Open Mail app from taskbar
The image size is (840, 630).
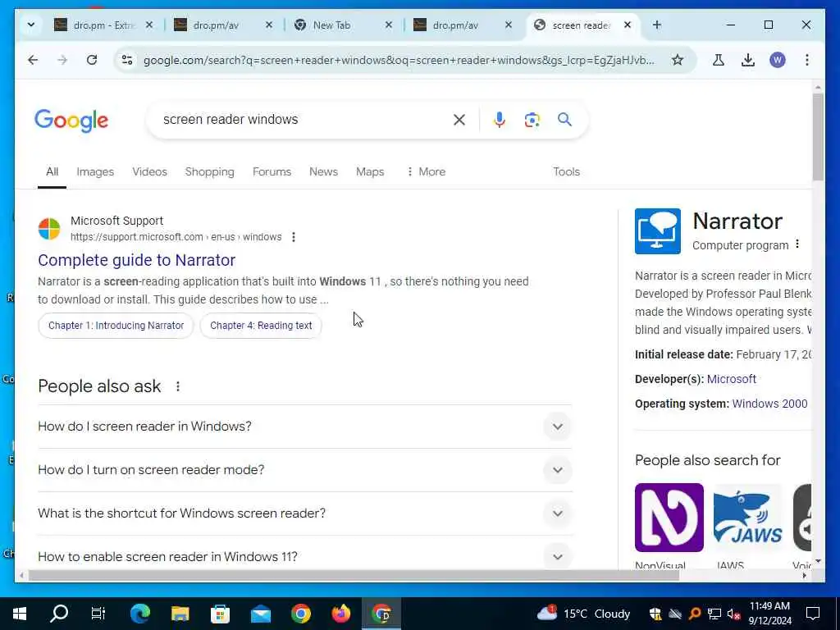261,614
